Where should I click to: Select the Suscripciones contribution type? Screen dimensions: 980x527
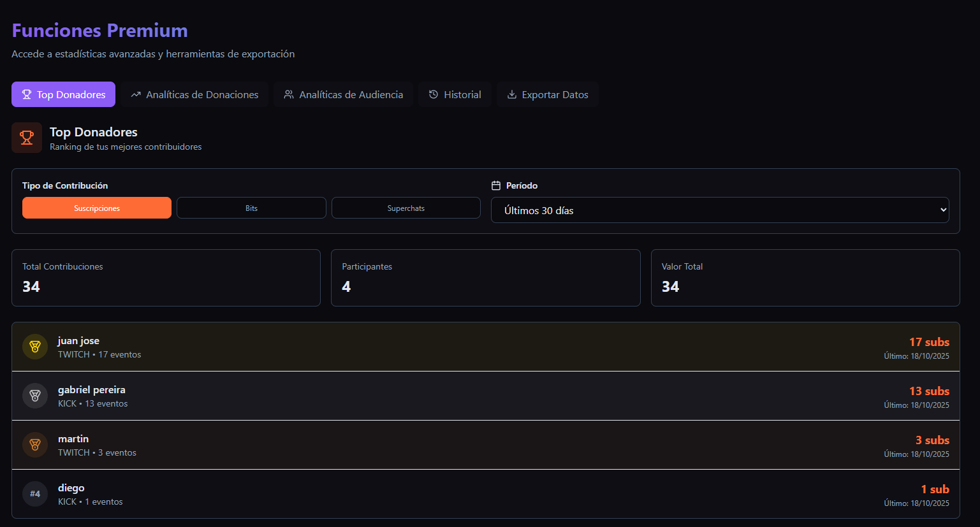point(97,208)
